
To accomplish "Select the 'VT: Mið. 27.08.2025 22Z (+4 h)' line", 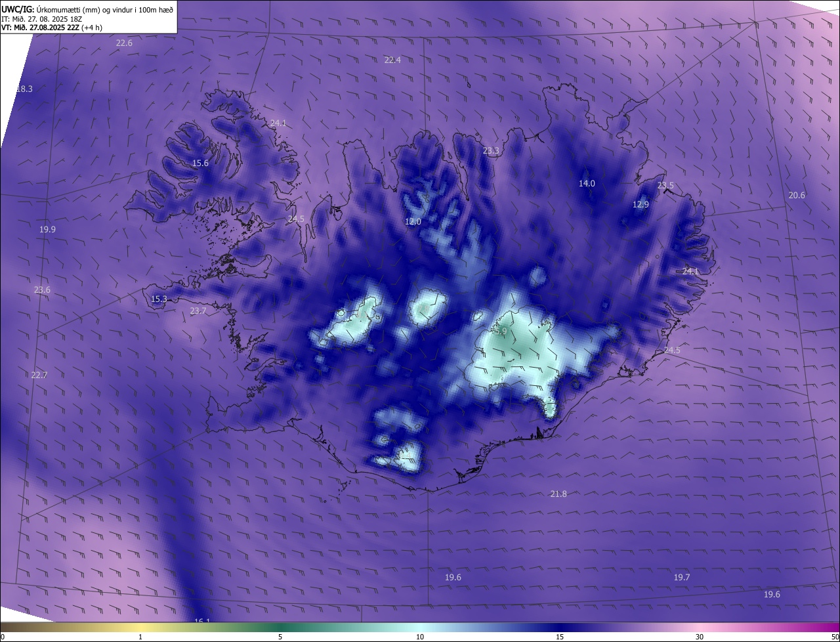I will (x=51, y=28).
